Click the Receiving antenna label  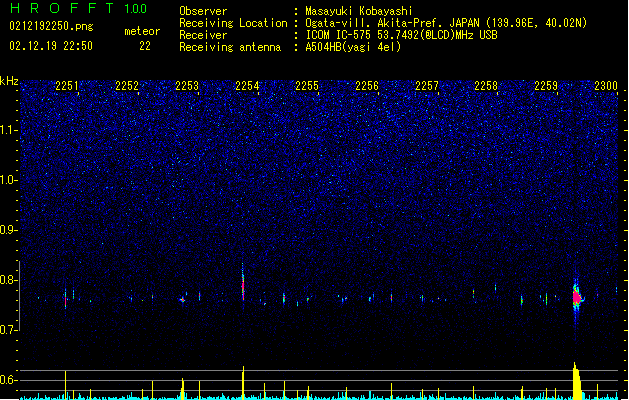click(230, 47)
